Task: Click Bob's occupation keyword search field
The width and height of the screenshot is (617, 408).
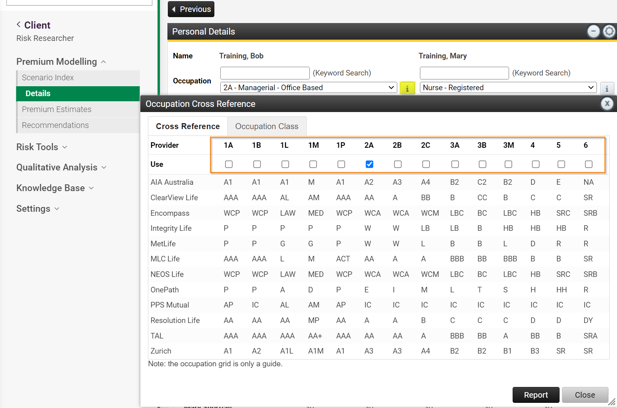Action: tap(265, 73)
